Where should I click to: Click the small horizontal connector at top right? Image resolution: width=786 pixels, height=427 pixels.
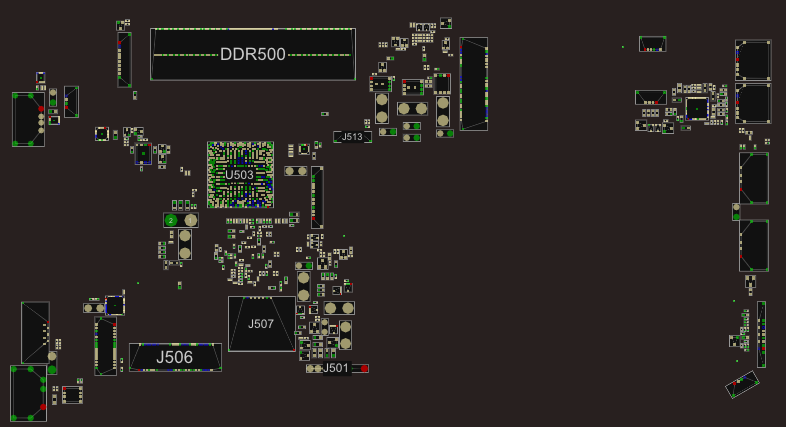click(x=653, y=44)
